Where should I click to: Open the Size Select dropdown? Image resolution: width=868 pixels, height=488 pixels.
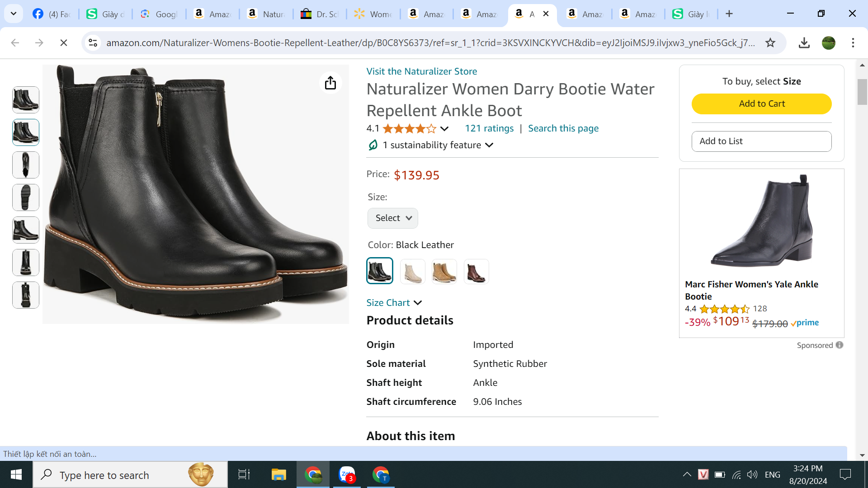tap(392, 218)
